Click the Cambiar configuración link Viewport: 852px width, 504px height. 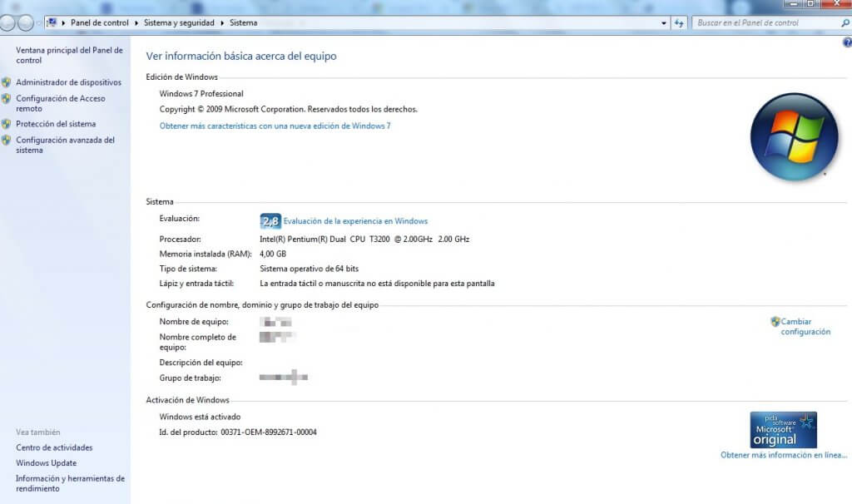805,326
